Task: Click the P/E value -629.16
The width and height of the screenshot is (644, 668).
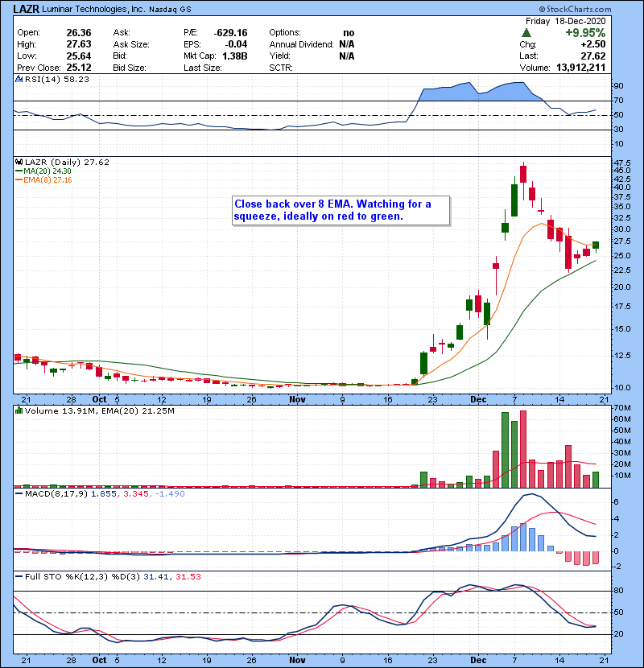Action: tap(230, 33)
